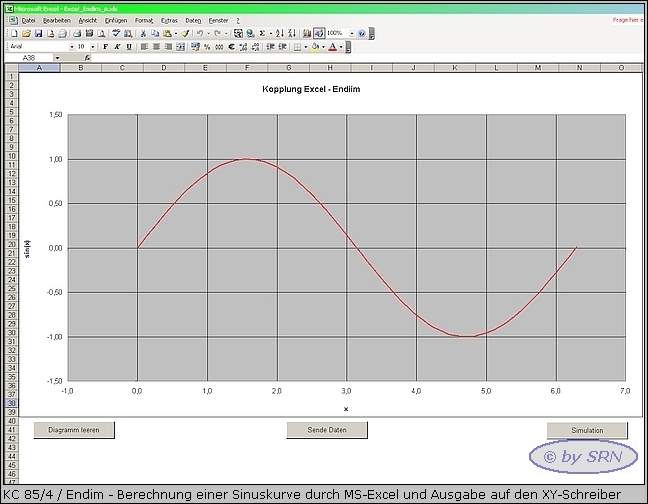Select column K header
648x504 pixels.
455,68
